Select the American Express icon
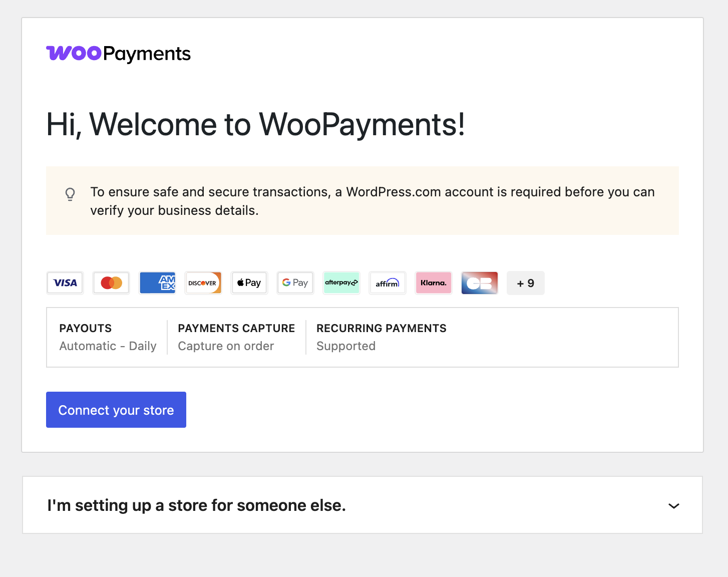This screenshot has width=728, height=577. click(x=157, y=283)
